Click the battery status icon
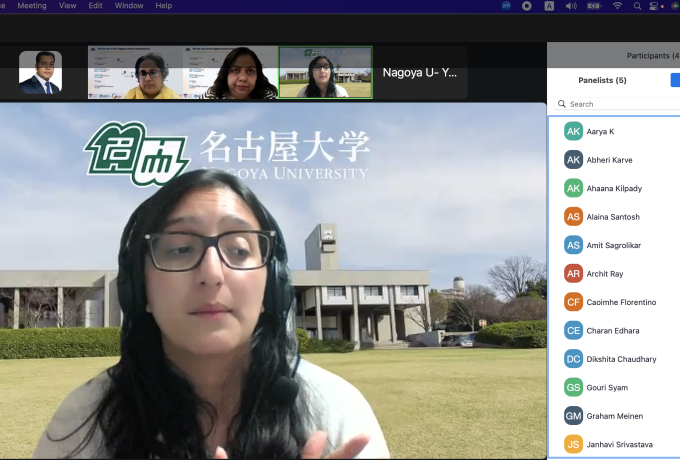This screenshot has height=460, width=680. tap(594, 6)
